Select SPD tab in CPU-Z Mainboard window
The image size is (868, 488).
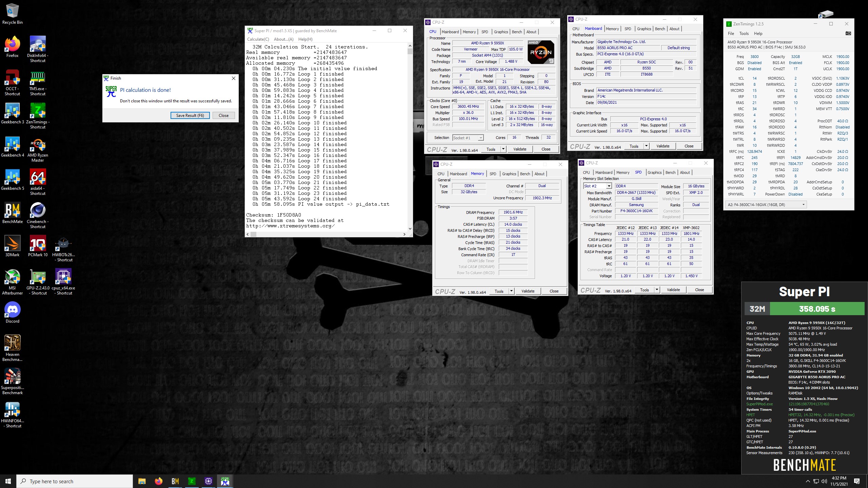(x=628, y=29)
